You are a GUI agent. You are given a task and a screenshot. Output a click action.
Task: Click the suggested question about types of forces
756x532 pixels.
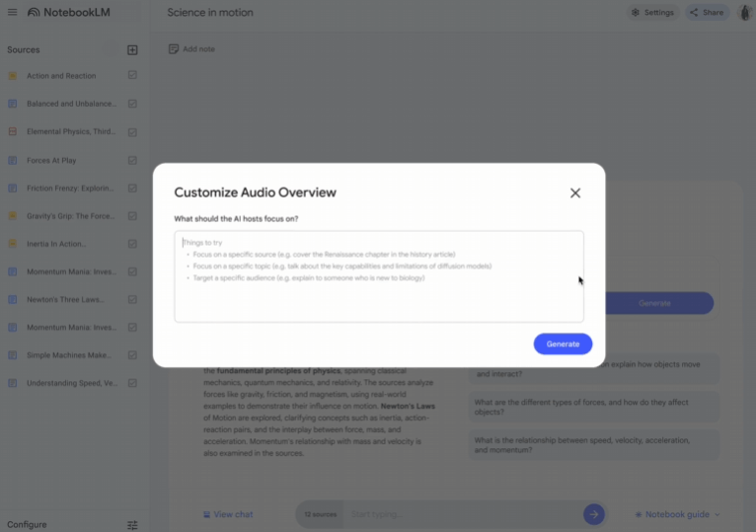click(x=594, y=407)
